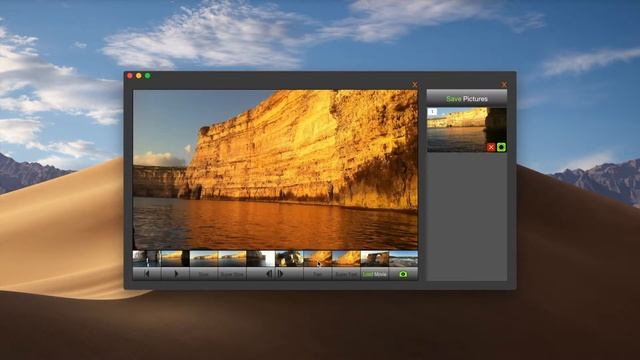Jump to the first filmstrip thumbnail
640x360 pixels.
(147, 259)
